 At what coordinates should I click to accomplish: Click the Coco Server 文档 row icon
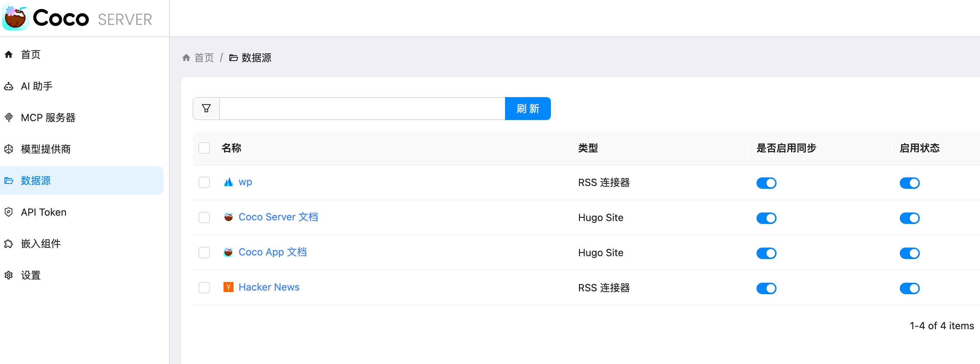[x=228, y=217]
